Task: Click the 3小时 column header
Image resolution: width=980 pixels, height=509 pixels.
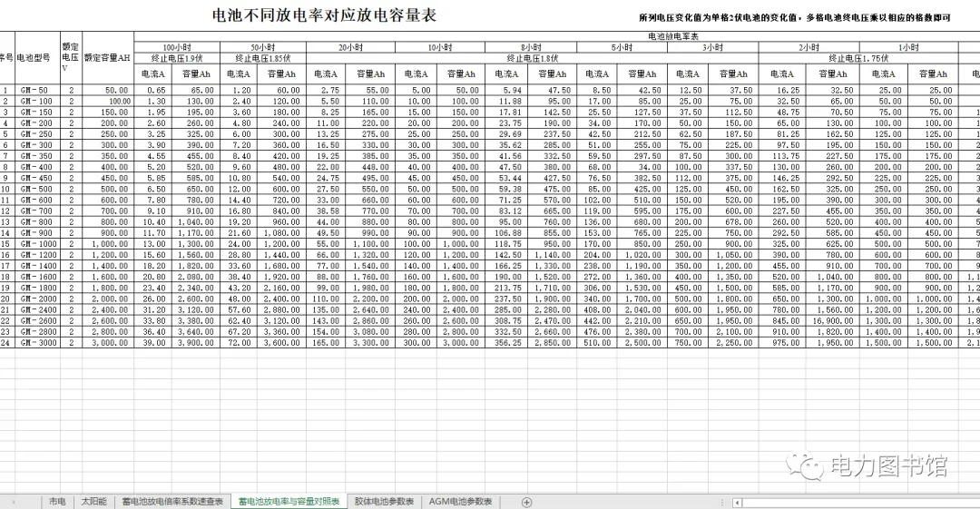Action: 712,47
